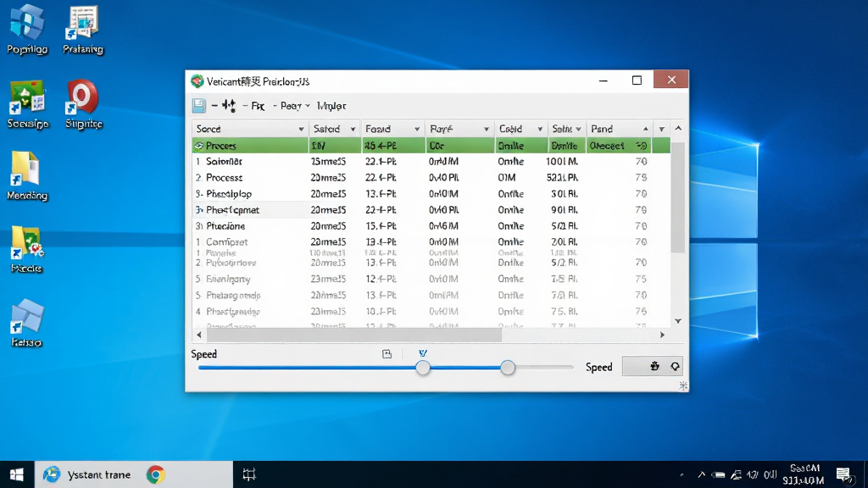This screenshot has width=868, height=488.
Task: Click the horizontal scrollbar left arrow
Action: pos(199,335)
